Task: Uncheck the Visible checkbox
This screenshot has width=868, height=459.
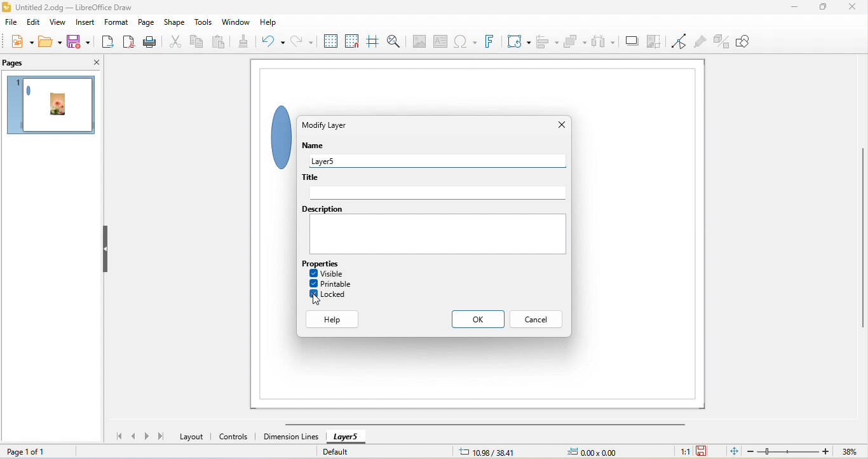Action: click(x=314, y=274)
